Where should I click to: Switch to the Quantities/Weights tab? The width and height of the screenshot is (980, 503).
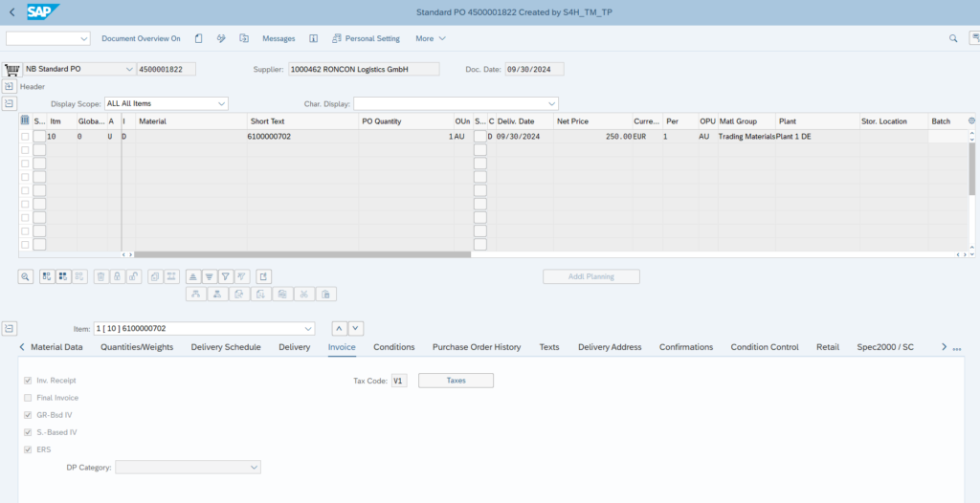(137, 347)
